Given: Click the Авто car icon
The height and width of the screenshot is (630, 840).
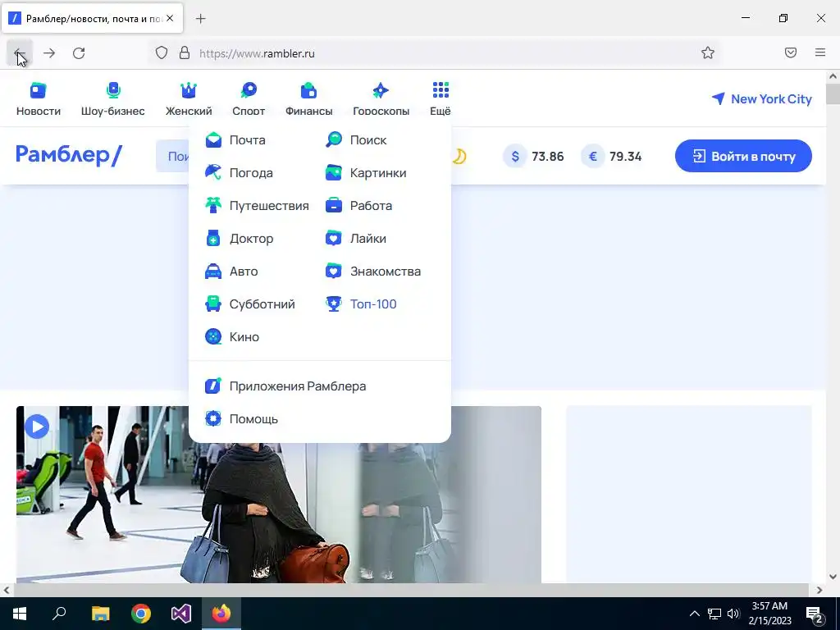Looking at the screenshot, I should [213, 271].
